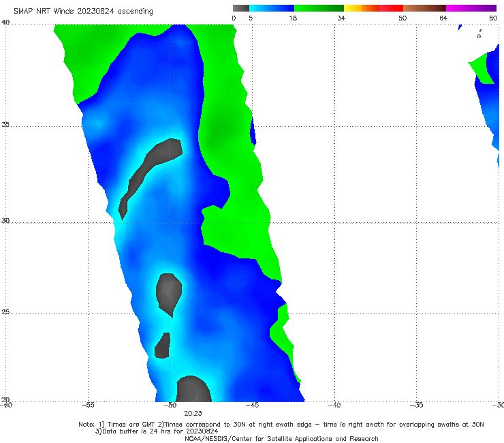Click the longitude axis label '-45'
This screenshot has height=443, width=504.
pos(252,405)
